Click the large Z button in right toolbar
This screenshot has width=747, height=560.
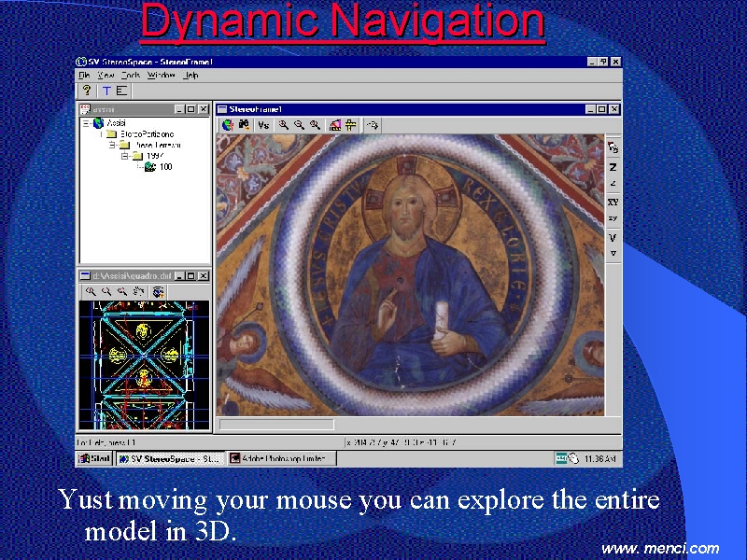613,167
